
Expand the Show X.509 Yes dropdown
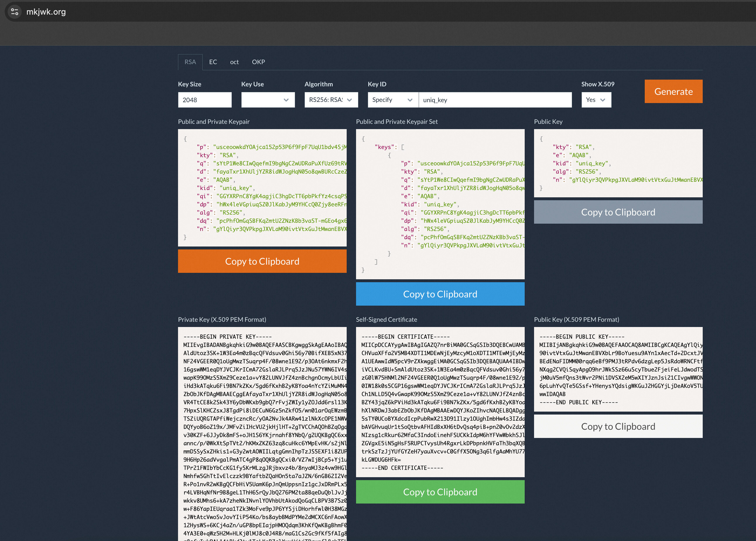click(596, 100)
